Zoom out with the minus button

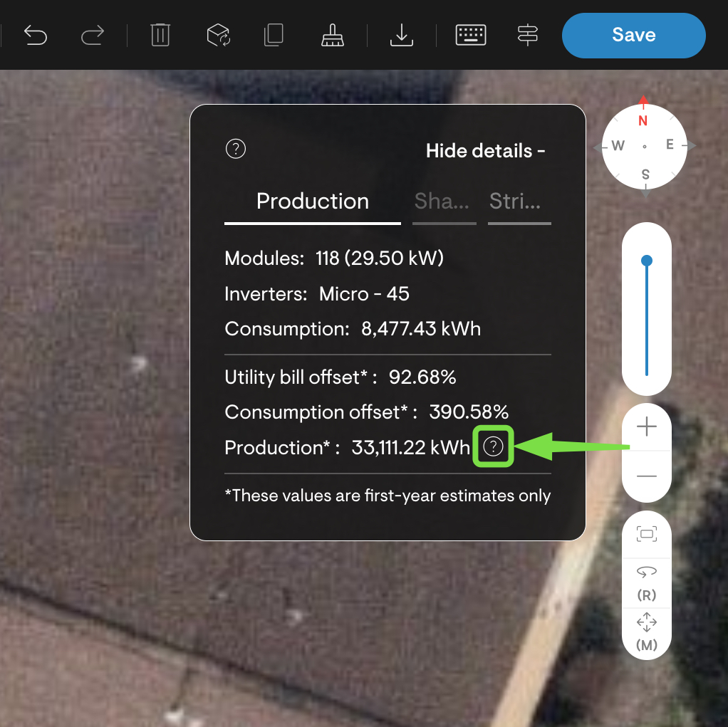click(x=647, y=476)
